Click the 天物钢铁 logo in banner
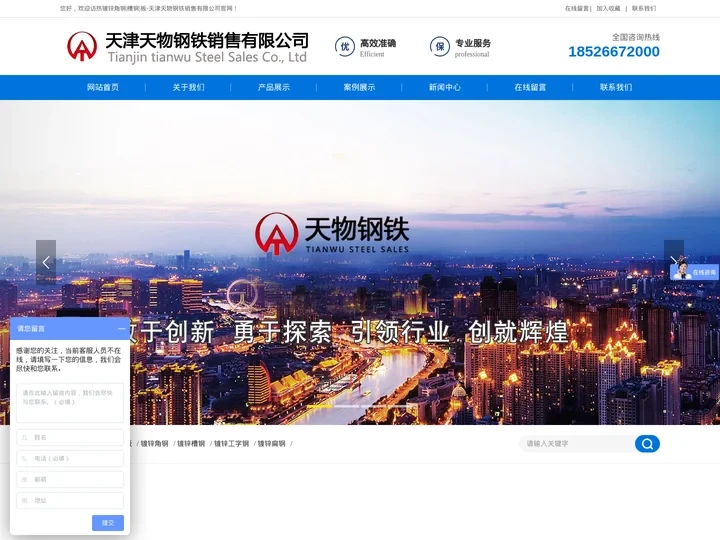The image size is (720, 540). (x=332, y=233)
